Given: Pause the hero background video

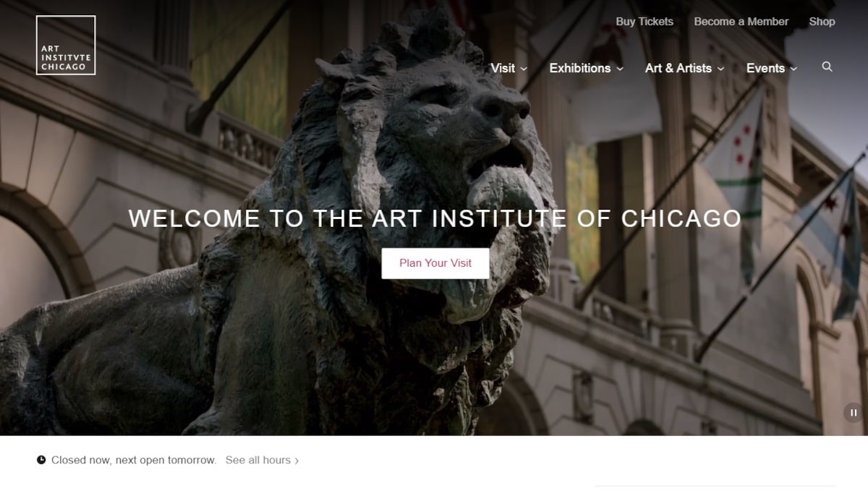Looking at the screenshot, I should click(x=854, y=412).
